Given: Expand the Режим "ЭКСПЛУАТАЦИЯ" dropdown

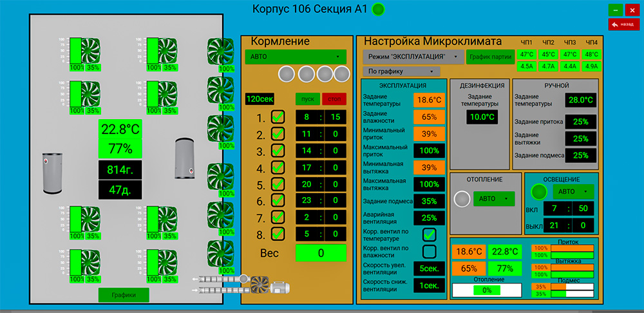Looking at the screenshot, I should pos(412,57).
